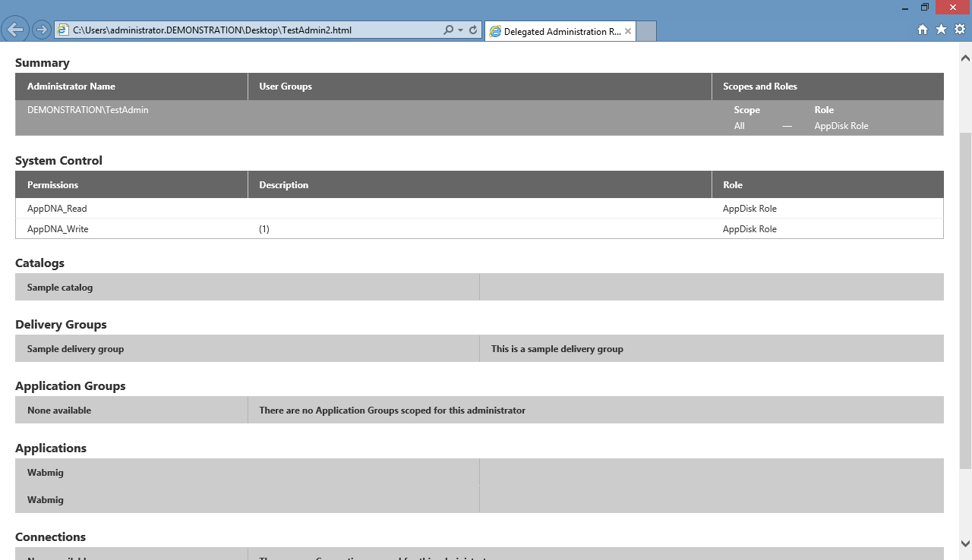Click the Home icon in the browser toolbar
The image size is (972, 560).
(922, 29)
